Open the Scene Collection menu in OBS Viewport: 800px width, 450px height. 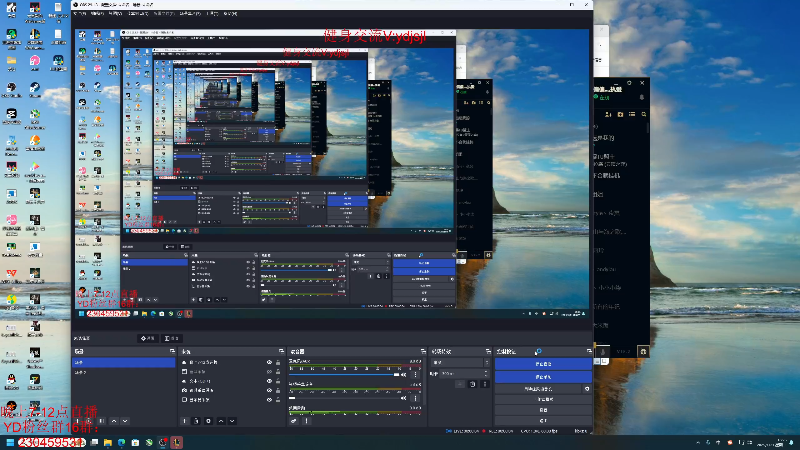[x=190, y=14]
